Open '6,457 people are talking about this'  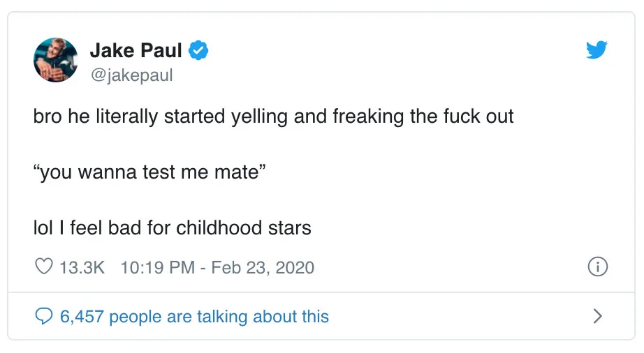[194, 316]
